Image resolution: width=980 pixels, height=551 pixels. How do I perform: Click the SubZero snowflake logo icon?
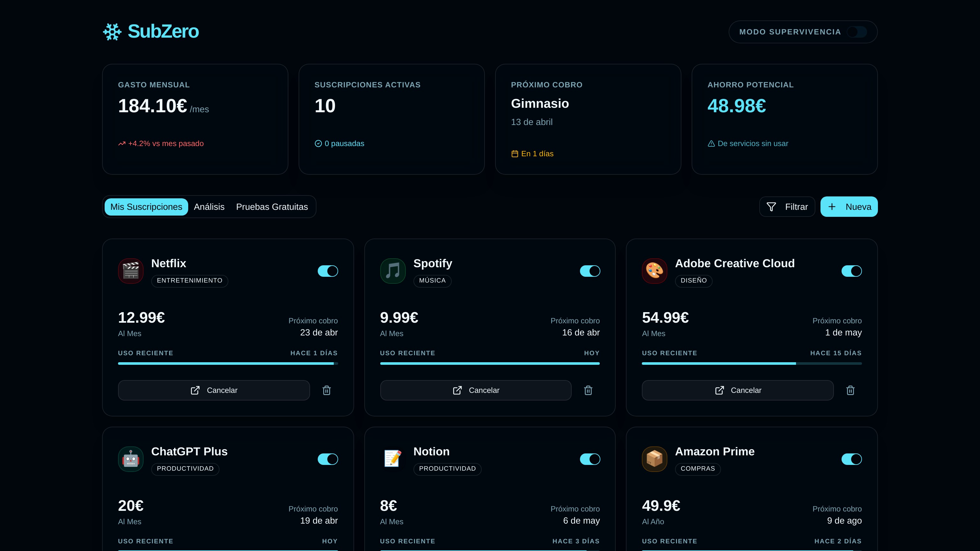[x=112, y=32]
